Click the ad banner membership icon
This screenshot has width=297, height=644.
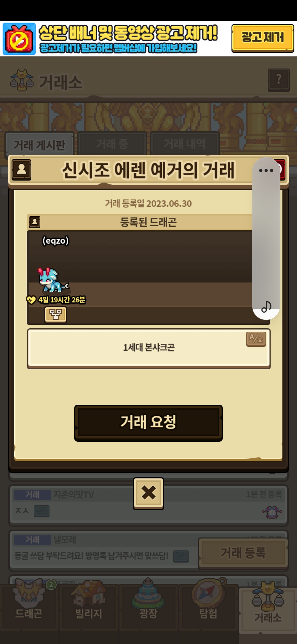tap(19, 39)
